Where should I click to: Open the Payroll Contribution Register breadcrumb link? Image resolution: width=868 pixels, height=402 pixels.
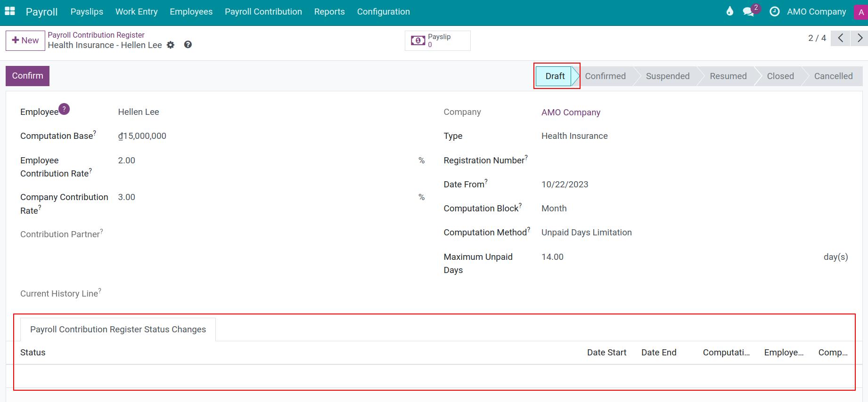(96, 35)
